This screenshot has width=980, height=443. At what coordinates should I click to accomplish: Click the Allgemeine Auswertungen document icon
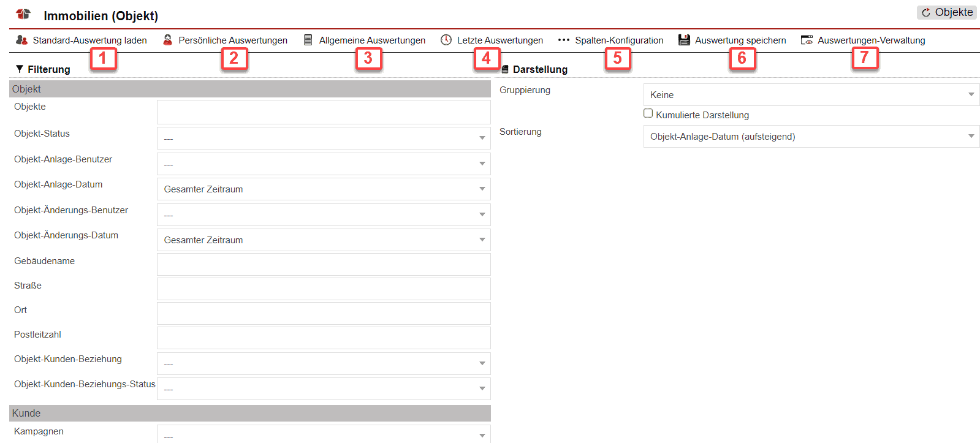point(308,40)
